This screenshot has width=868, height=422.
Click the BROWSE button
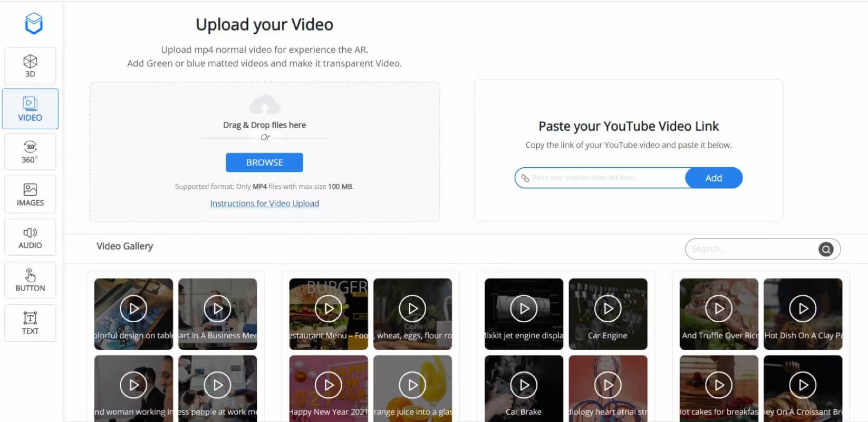point(264,162)
